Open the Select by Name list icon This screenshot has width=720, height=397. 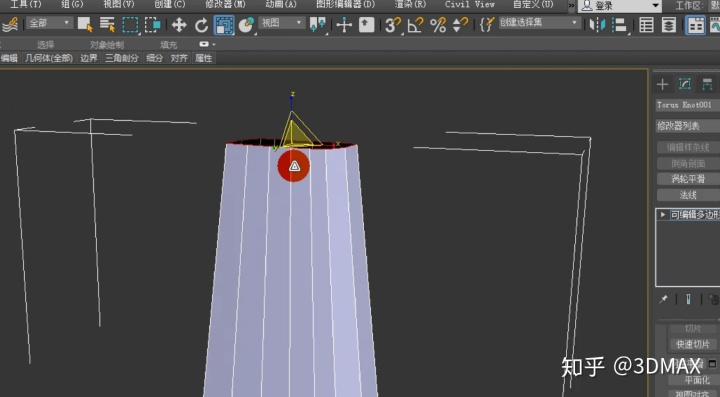[x=107, y=25]
